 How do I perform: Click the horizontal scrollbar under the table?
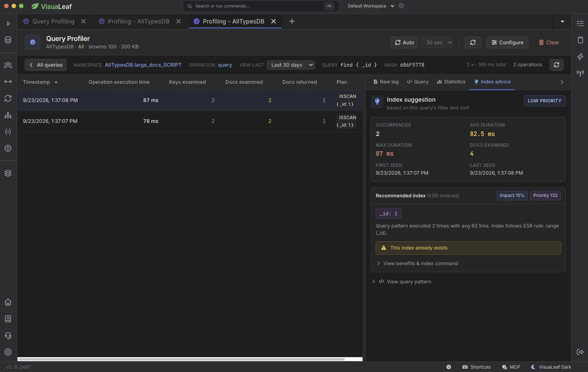point(181,359)
